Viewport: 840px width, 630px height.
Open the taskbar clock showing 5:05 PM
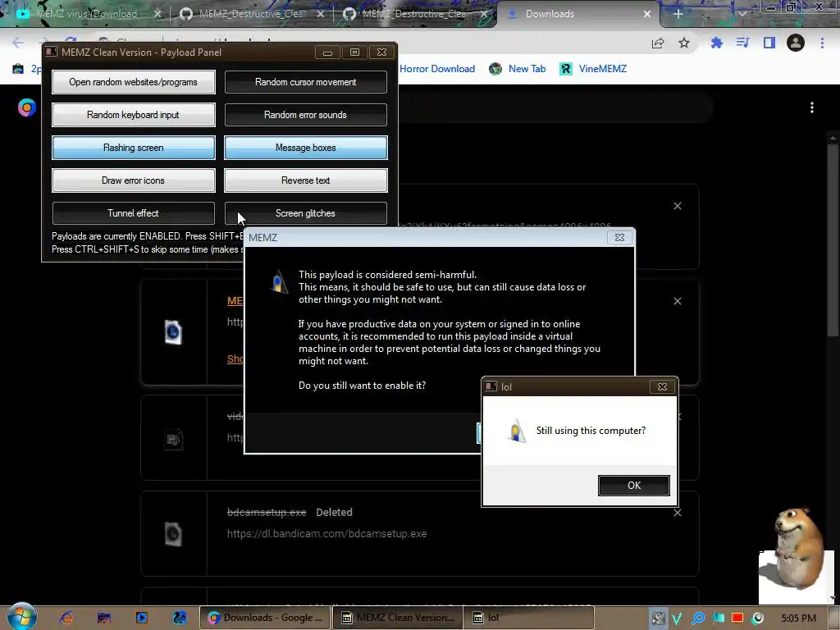[799, 619]
